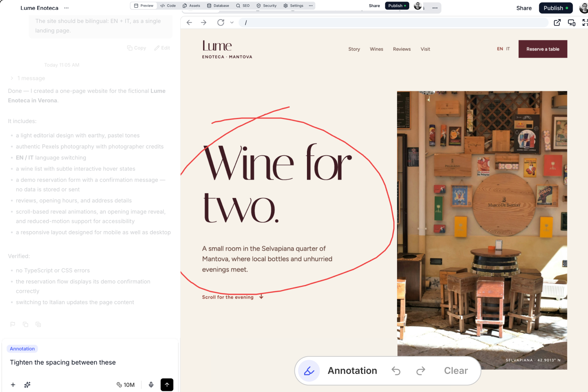Viewport: 588px width, 392px height.
Task: Click the small Publish button in the toolbar
Action: tap(397, 5)
